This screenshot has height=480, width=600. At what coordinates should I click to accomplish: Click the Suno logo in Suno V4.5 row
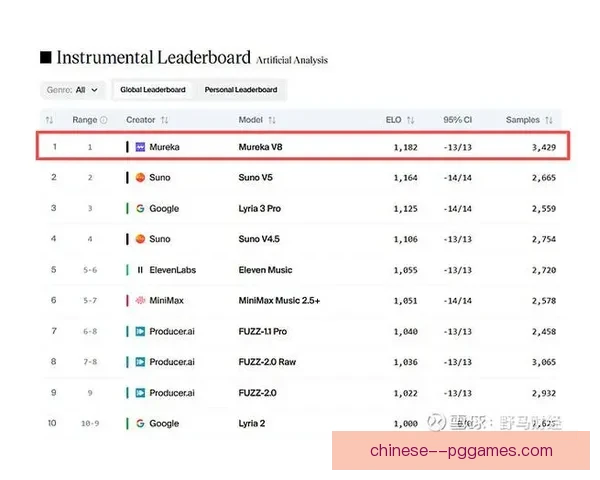[x=140, y=239]
